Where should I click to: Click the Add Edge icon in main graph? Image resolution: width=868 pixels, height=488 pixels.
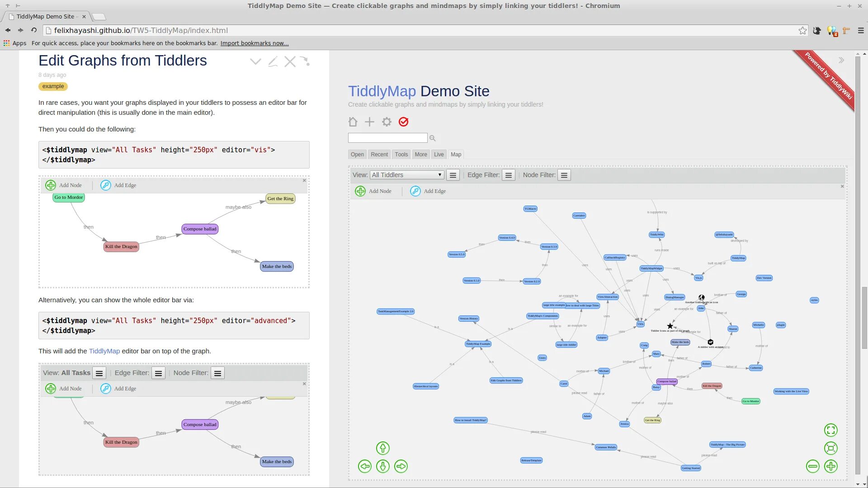tap(415, 191)
